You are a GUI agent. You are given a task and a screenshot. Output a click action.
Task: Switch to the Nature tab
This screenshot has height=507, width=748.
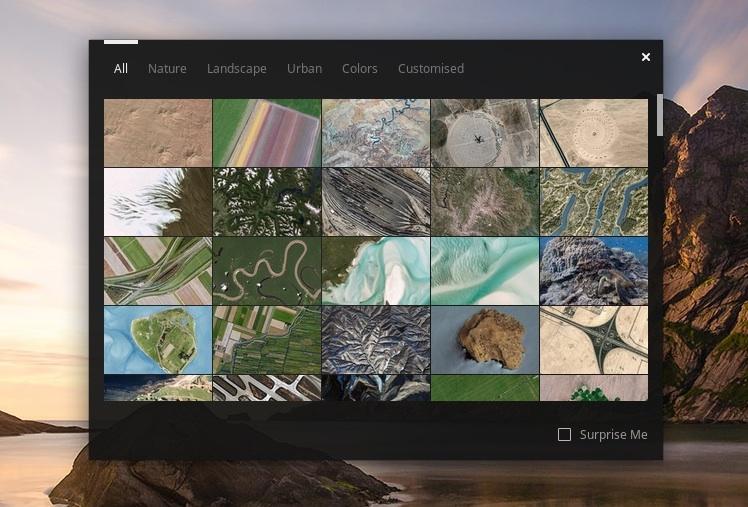click(x=167, y=69)
